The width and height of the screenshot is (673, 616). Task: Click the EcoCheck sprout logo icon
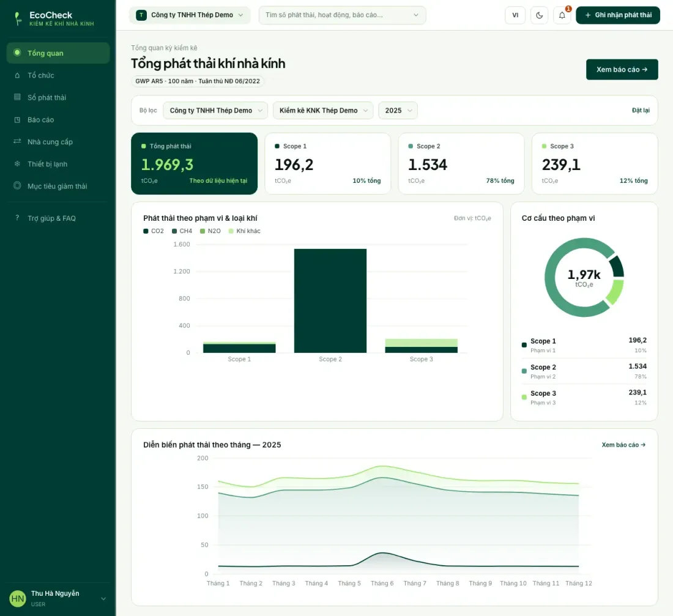coord(17,18)
